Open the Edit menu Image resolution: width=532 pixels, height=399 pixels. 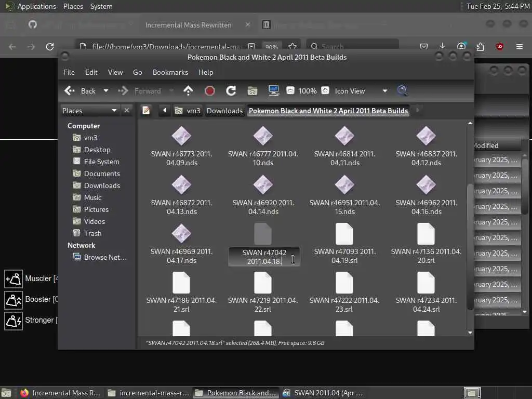(91, 72)
